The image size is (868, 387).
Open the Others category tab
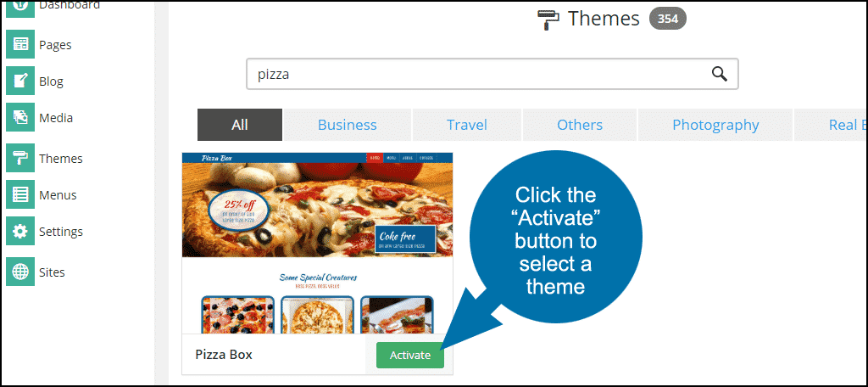[580, 125]
